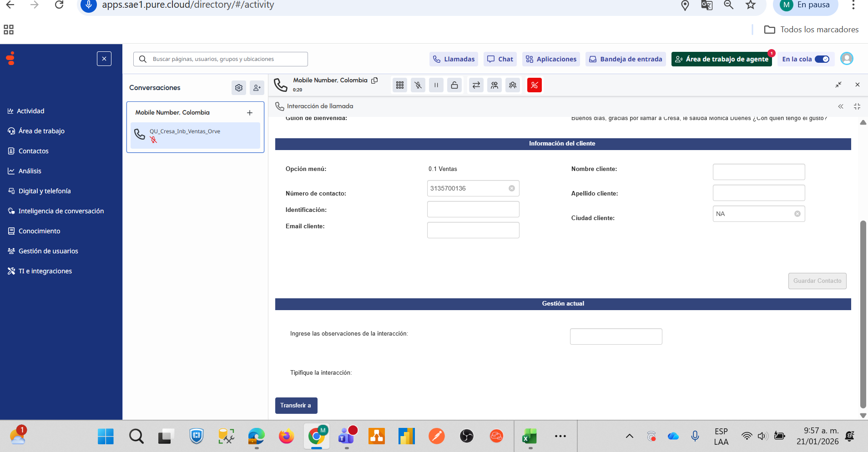868x452 pixels.
Task: Open the user profile avatar menu
Action: tap(847, 59)
